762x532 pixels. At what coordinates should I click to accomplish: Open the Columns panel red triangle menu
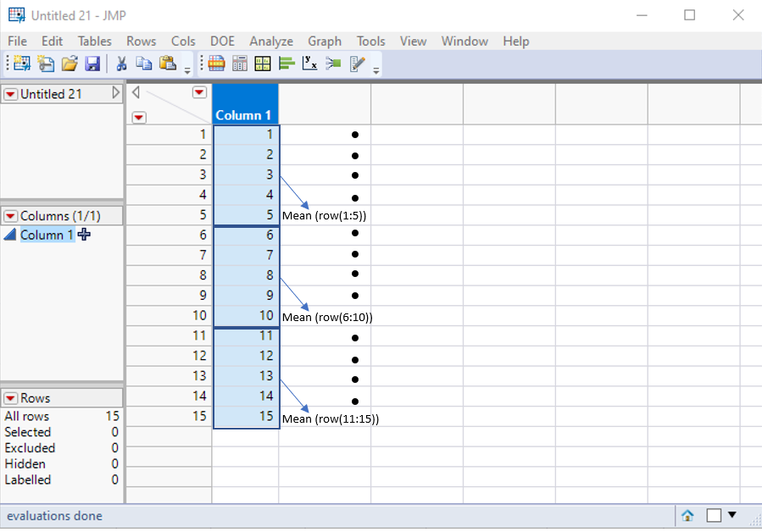click(x=9, y=215)
